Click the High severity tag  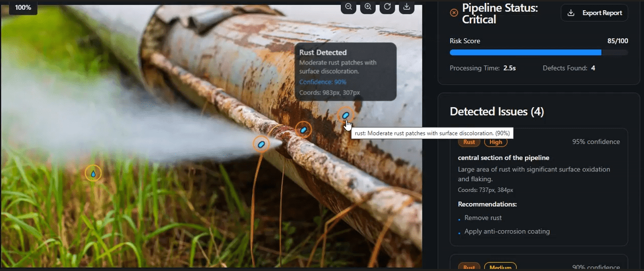pos(496,142)
